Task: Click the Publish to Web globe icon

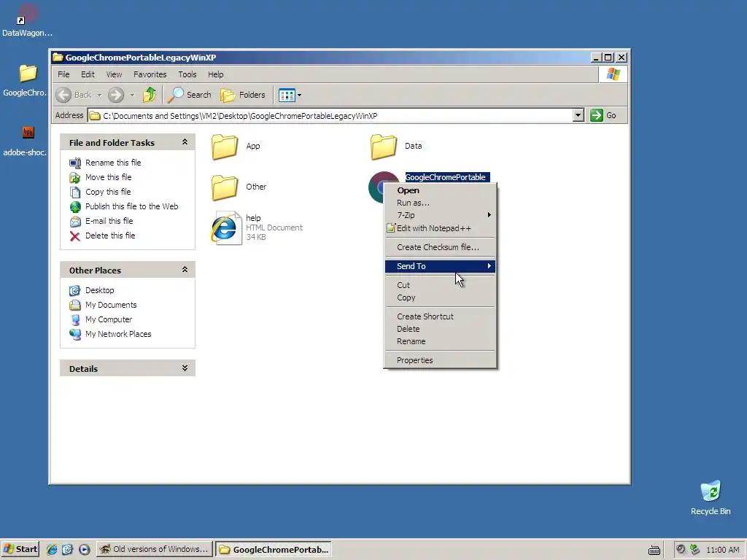Action: (x=75, y=206)
